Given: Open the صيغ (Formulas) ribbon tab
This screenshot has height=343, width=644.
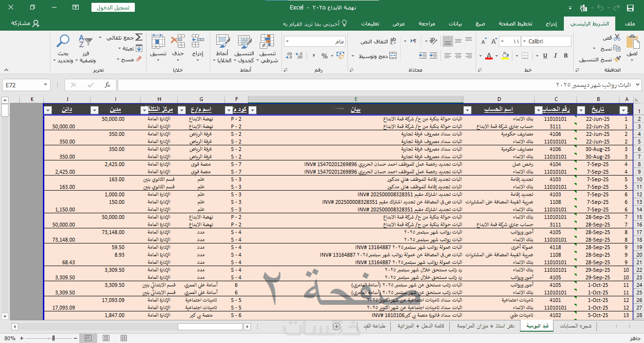Looking at the screenshot, I should (480, 24).
